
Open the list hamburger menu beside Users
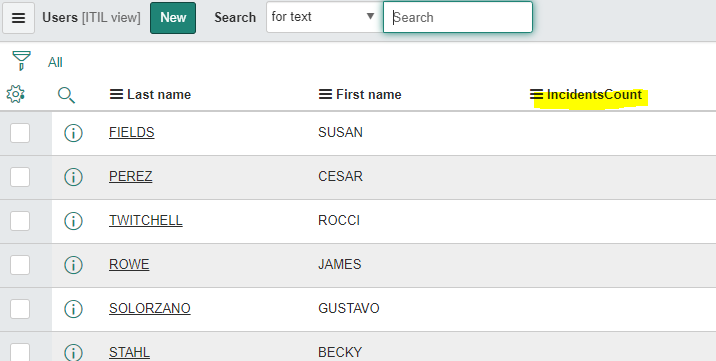pos(18,18)
